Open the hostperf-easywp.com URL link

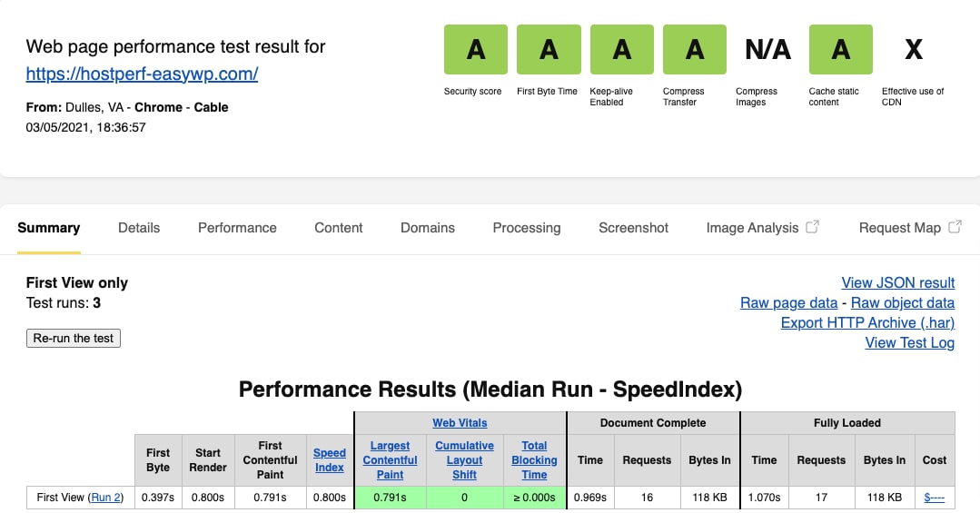(x=142, y=74)
